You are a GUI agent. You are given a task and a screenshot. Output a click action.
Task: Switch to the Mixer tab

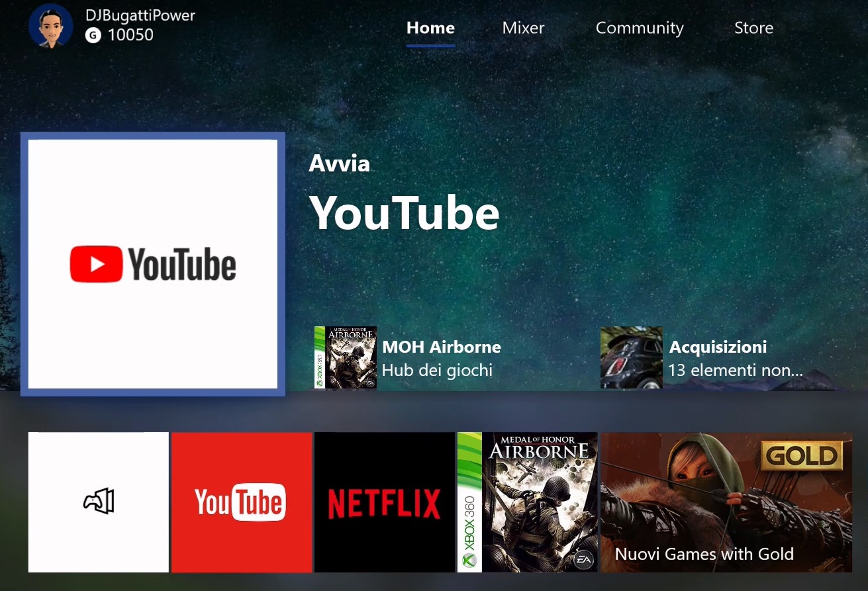523,28
